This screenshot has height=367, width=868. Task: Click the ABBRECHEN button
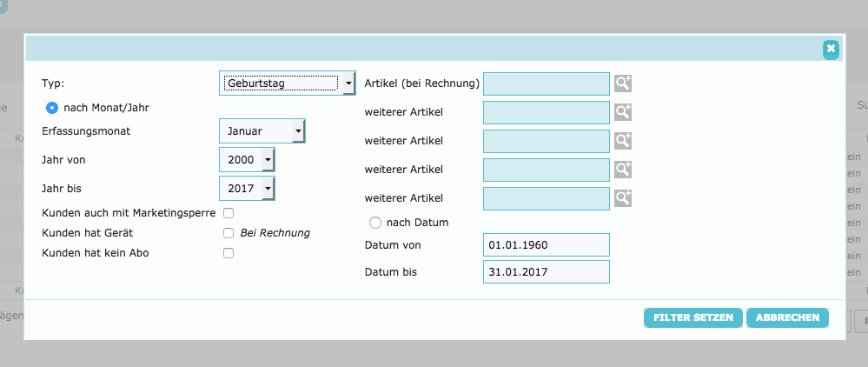click(x=787, y=318)
